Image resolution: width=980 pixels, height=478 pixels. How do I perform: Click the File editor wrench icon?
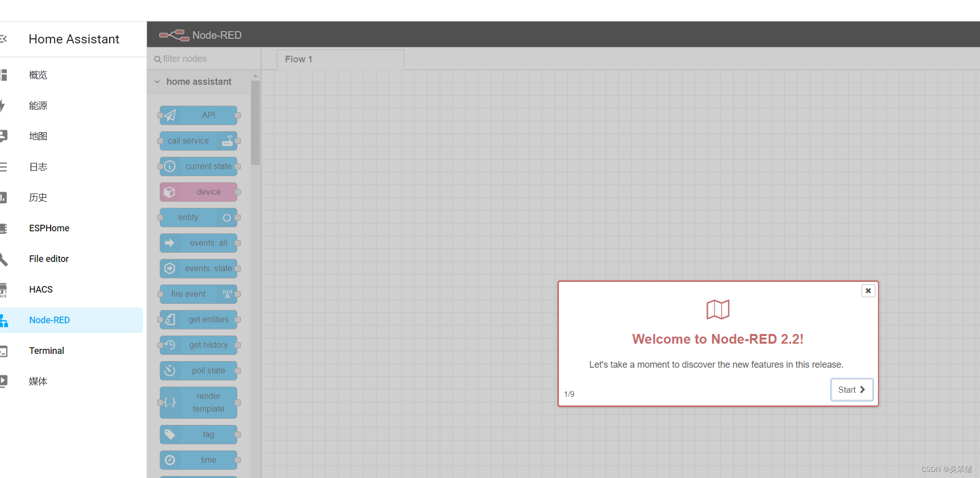coord(4,259)
